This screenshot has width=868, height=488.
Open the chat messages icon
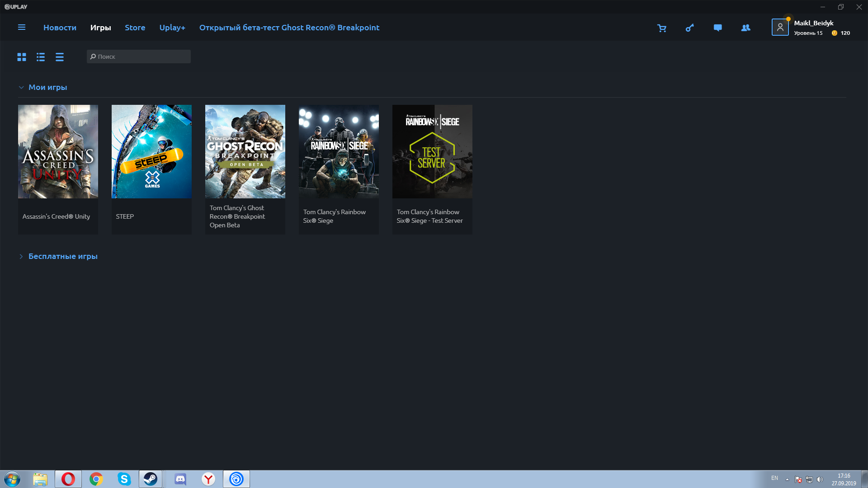(x=718, y=28)
